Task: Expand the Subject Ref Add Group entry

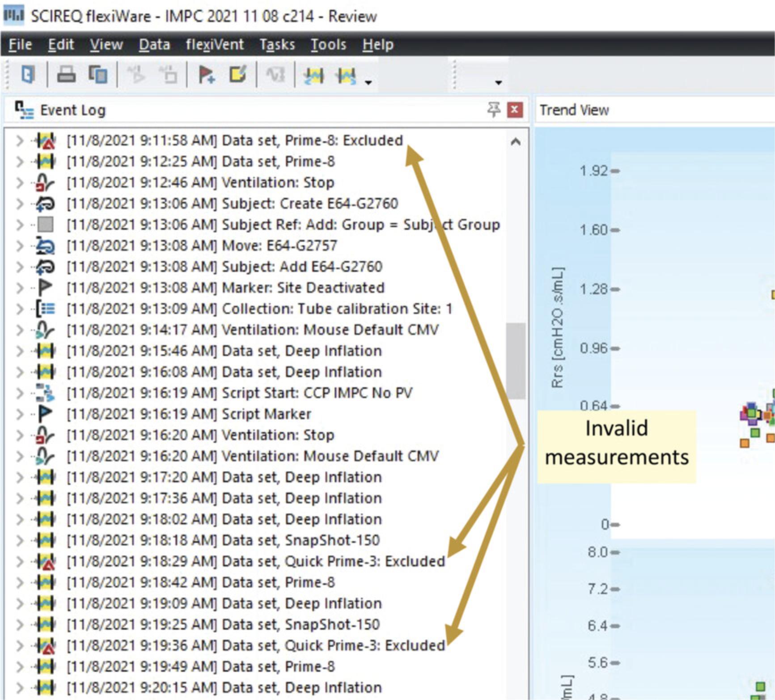Action: point(19,225)
